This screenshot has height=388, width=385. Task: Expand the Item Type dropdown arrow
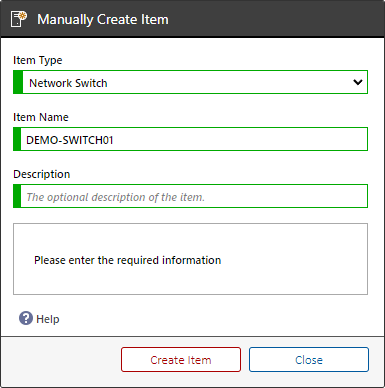coord(358,82)
